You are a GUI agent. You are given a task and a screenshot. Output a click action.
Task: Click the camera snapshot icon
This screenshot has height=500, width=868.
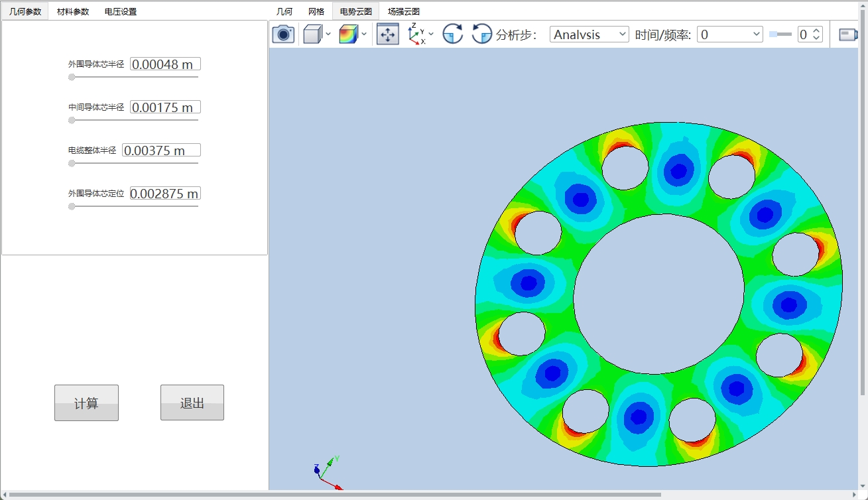tap(283, 34)
